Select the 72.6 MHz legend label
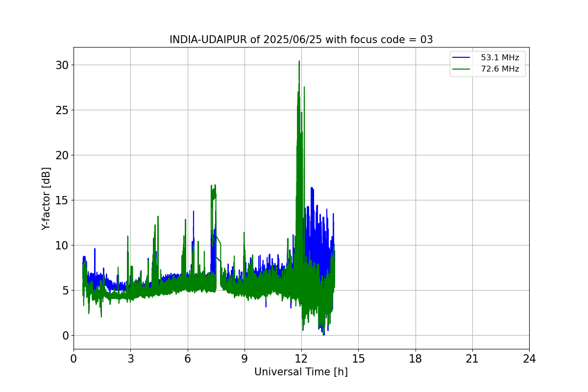588x392 pixels. [500, 69]
